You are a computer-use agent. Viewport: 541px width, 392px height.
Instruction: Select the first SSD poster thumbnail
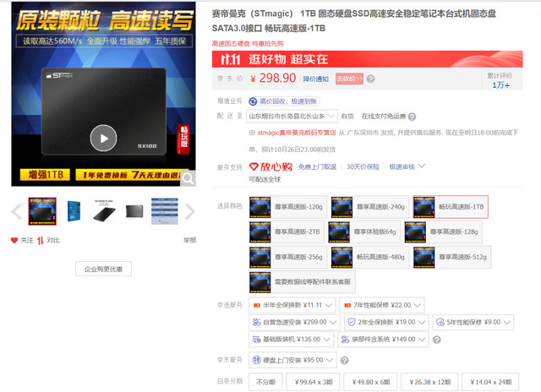(x=42, y=211)
